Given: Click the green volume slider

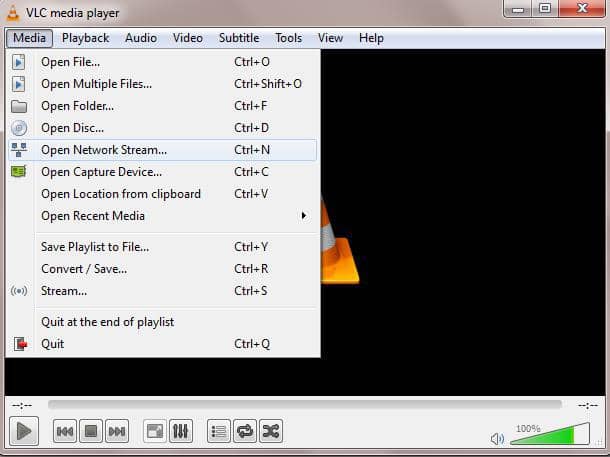Looking at the screenshot, I should [x=550, y=434].
